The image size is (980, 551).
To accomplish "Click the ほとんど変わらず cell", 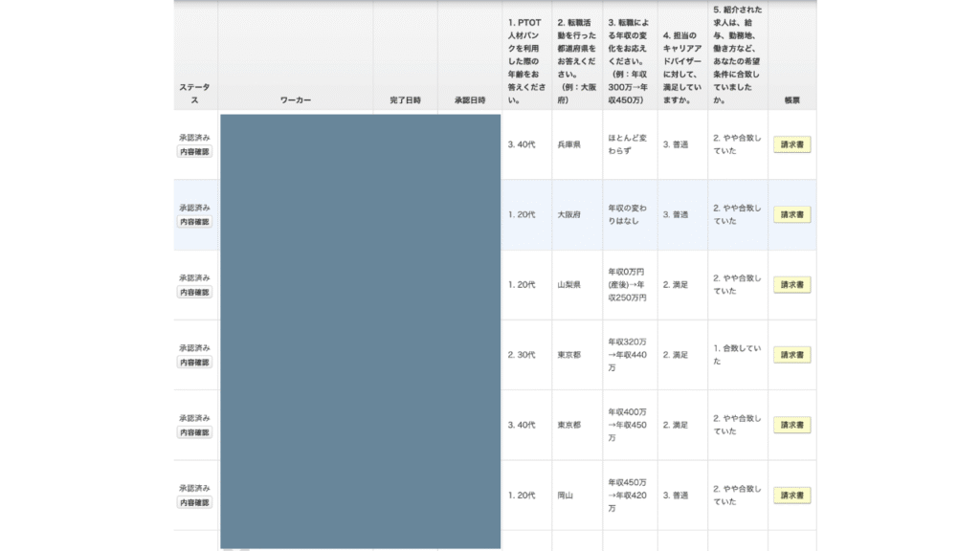I will [628, 144].
